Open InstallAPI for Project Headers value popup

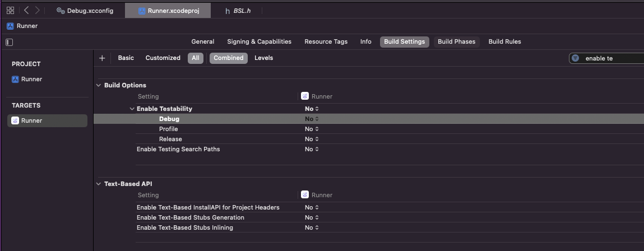[312, 207]
